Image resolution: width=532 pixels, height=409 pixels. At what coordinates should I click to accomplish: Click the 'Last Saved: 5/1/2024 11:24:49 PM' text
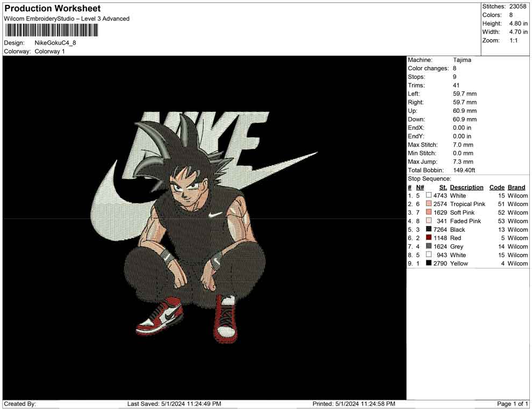point(175,404)
